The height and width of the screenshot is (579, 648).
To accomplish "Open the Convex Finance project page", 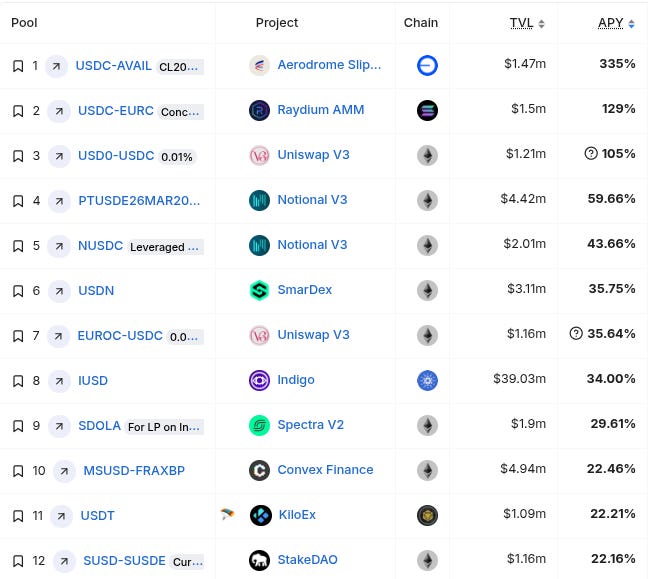I will pos(325,470).
